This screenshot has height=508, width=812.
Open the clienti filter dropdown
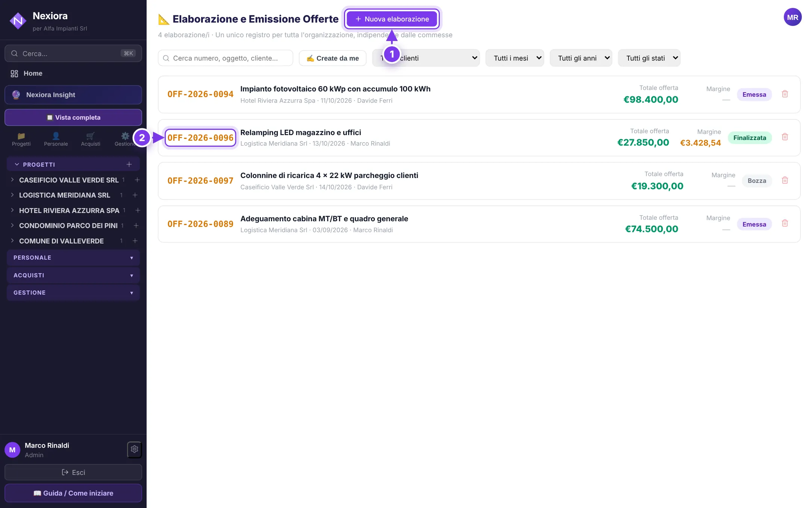coord(426,58)
